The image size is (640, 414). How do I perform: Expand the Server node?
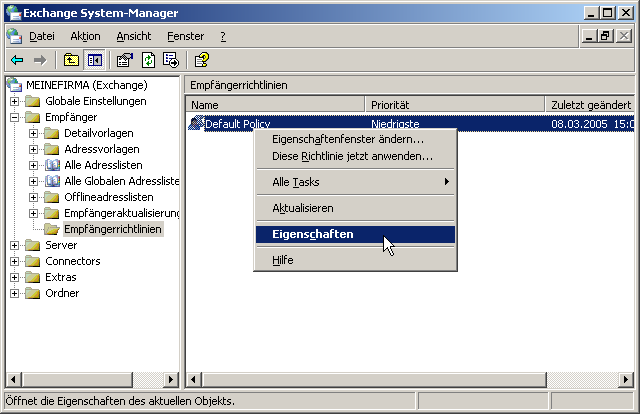(x=14, y=245)
